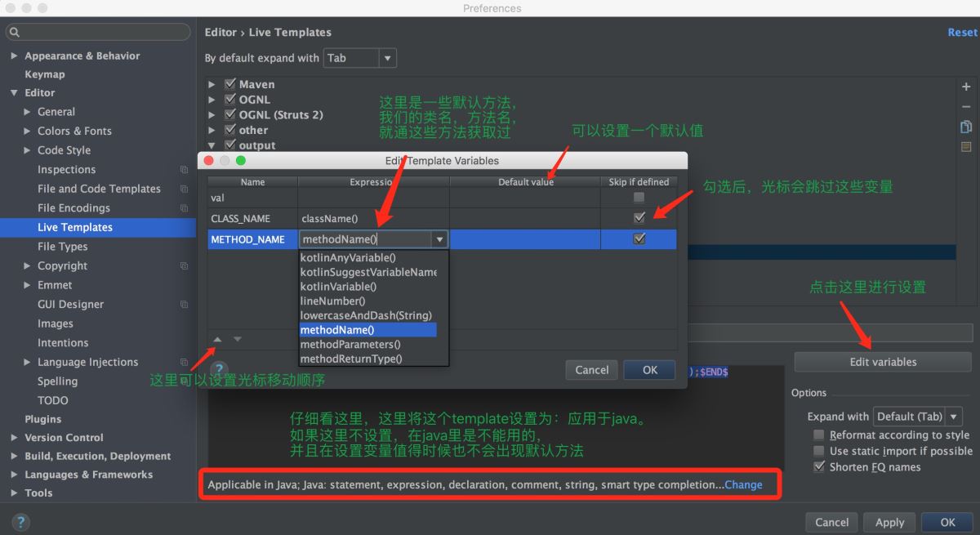Viewport: 980px width, 535px height.
Task: Click the project icon beside File and Code Templates
Action: click(x=184, y=189)
